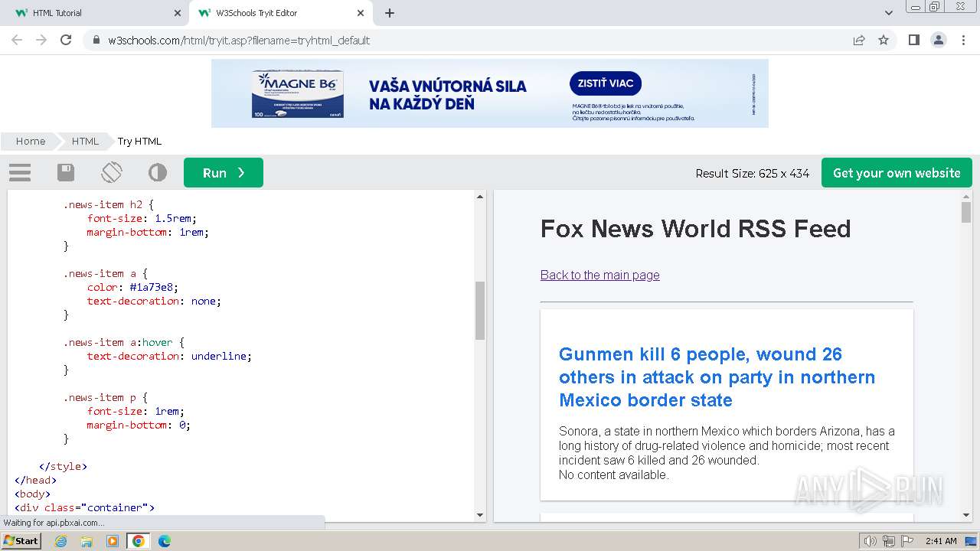Viewport: 980px width, 551px height.
Task: Click the Sonora article description paragraph
Action: coord(727,445)
